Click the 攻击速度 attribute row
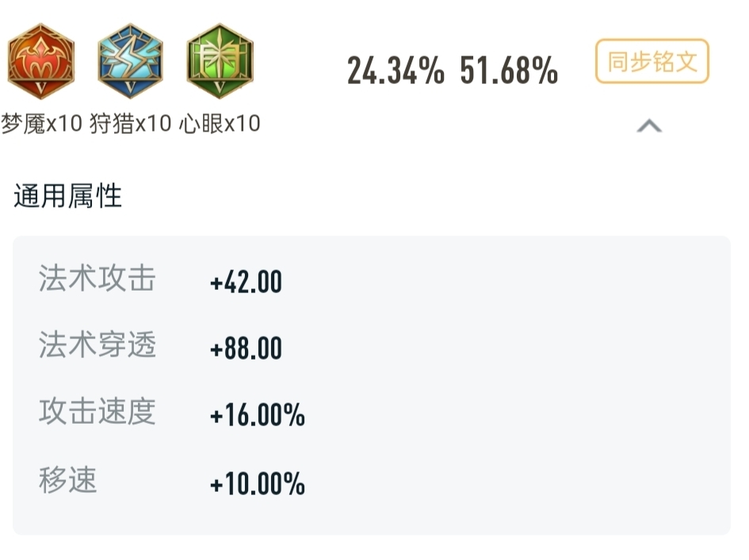 (371, 413)
